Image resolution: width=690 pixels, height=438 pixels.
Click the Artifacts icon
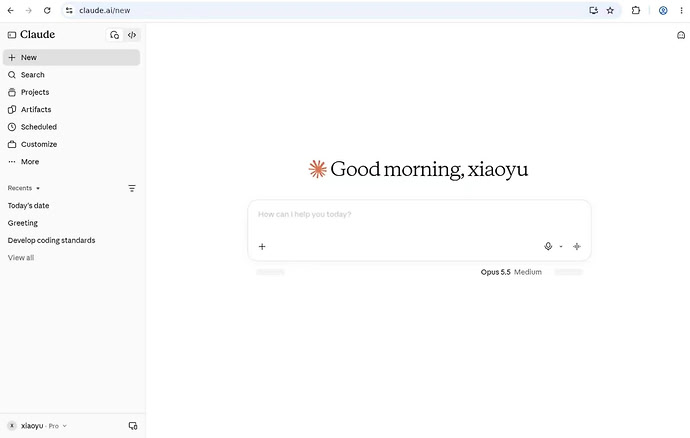click(x=12, y=110)
